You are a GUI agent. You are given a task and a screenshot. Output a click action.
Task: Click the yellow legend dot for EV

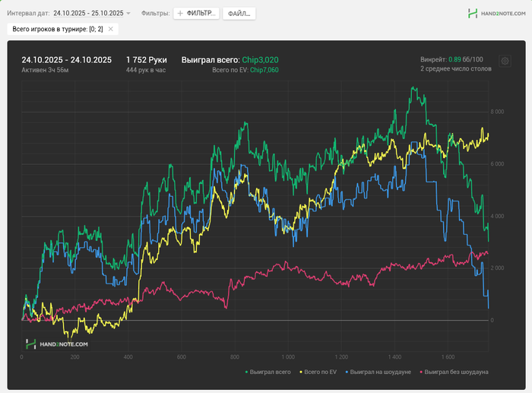pyautogui.click(x=301, y=372)
